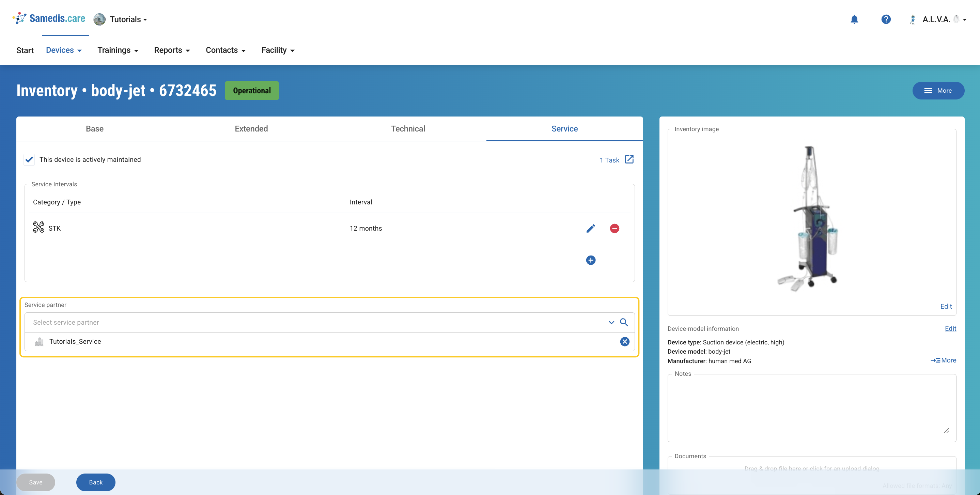
Task: Switch to the Technical tab
Action: click(x=408, y=128)
